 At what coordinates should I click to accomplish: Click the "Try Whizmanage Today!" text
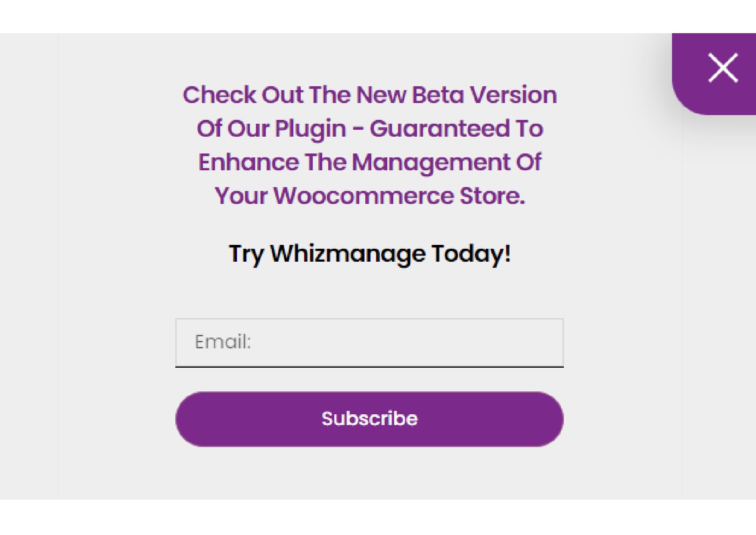[370, 253]
